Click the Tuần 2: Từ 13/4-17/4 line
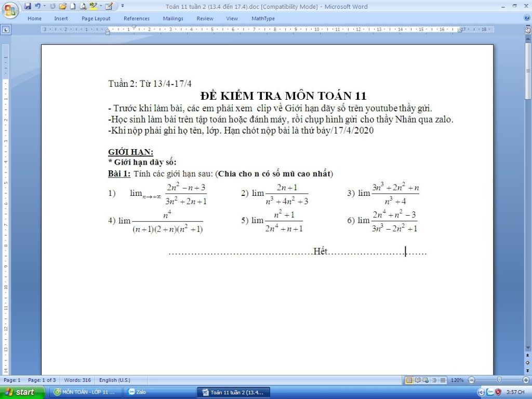532x399 pixels. [x=150, y=84]
